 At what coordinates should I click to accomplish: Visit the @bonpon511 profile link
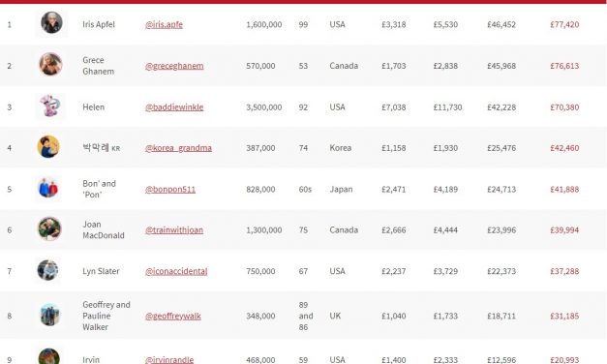click(170, 190)
